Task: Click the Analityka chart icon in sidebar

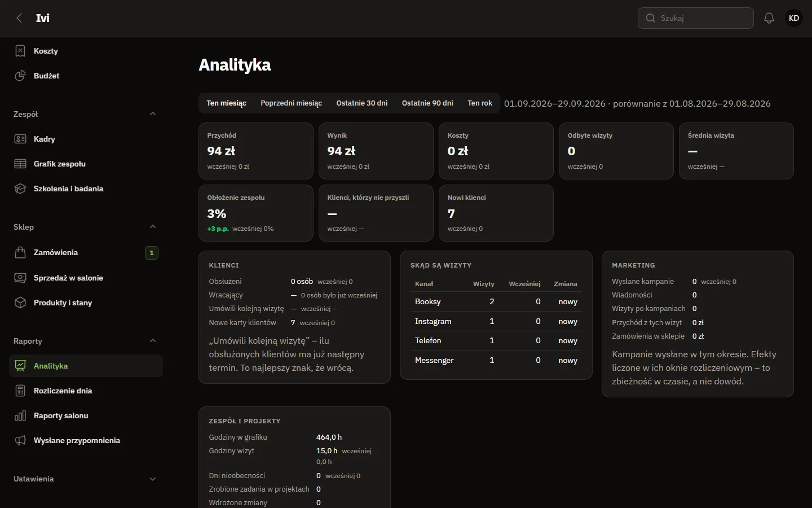Action: click(20, 366)
